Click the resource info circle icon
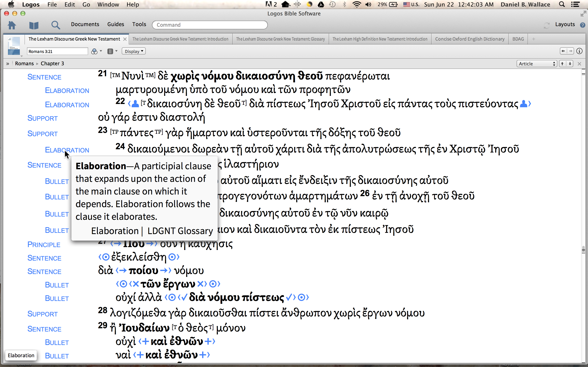Viewport: 588px width, 367px height. 579,51
